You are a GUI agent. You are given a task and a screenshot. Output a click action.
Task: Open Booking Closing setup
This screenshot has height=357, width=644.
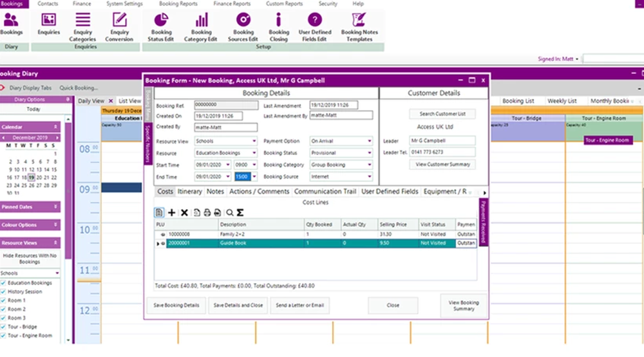point(279,26)
